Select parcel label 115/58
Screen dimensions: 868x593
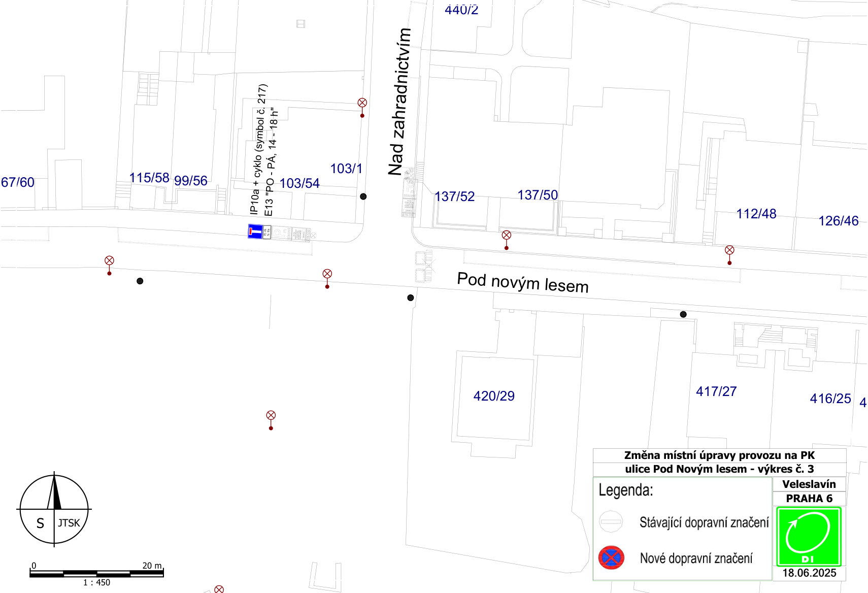point(149,178)
